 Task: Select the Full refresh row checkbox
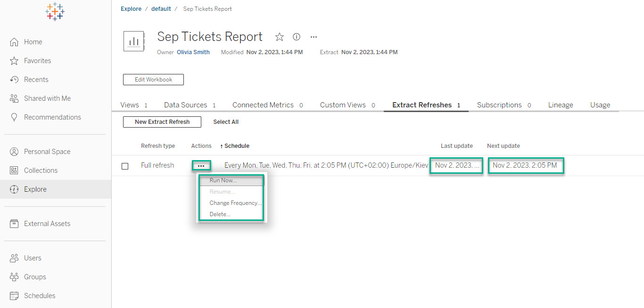pyautogui.click(x=125, y=166)
